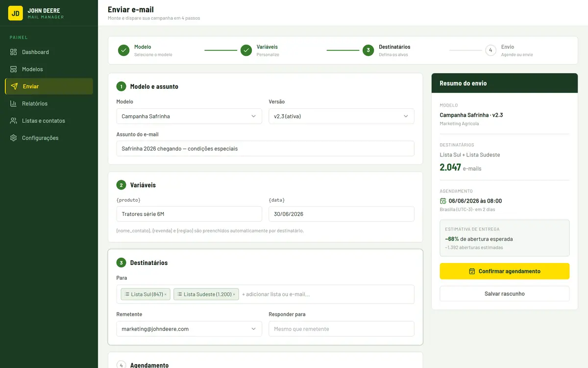Viewport: 588px width, 368px height.
Task: Click the Relatórios bar chart icon
Action: (x=14, y=104)
